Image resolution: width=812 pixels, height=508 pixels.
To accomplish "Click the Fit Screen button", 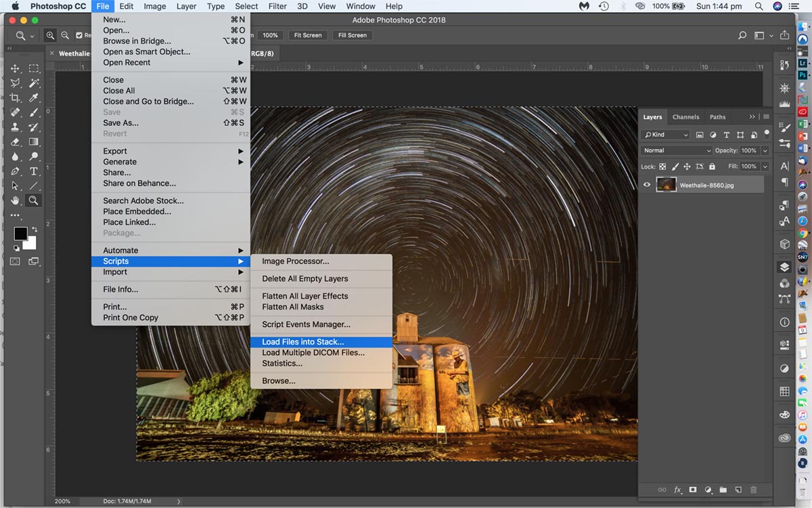I will pos(307,35).
